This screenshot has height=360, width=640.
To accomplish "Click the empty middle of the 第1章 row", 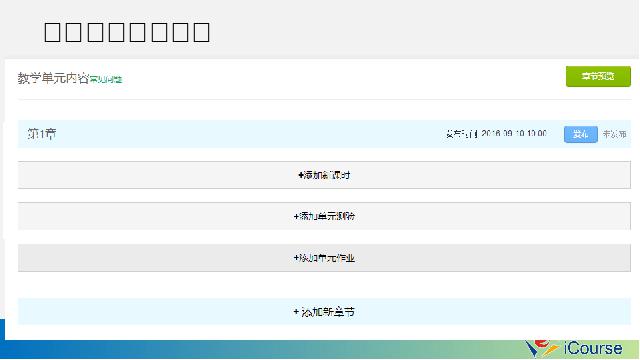I will [249, 134].
